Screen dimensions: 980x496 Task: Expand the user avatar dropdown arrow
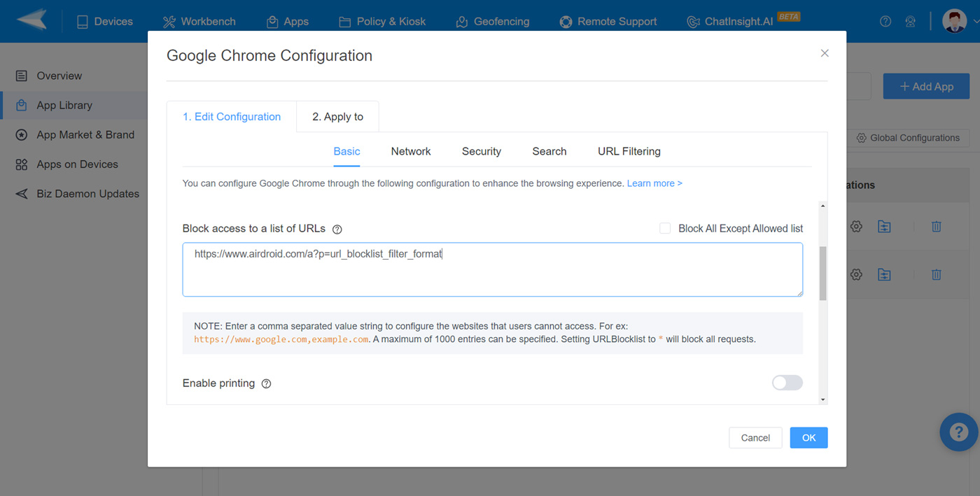click(x=975, y=22)
